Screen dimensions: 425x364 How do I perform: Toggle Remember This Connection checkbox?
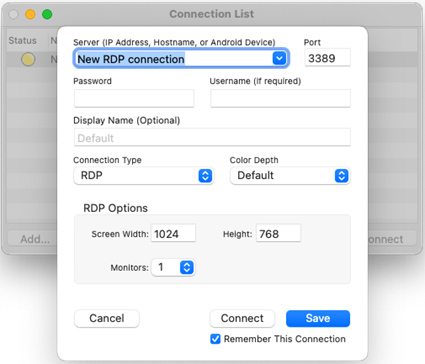click(x=215, y=339)
